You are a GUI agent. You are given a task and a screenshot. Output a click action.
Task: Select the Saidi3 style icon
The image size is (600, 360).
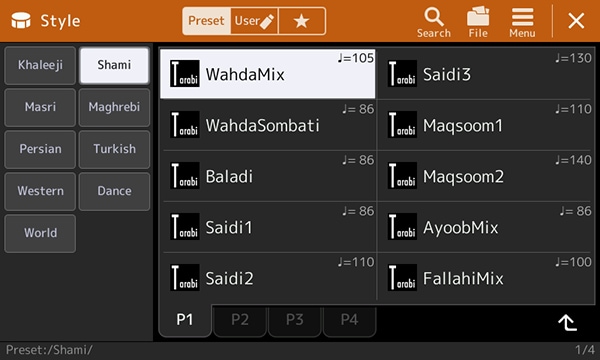pyautogui.click(x=402, y=73)
